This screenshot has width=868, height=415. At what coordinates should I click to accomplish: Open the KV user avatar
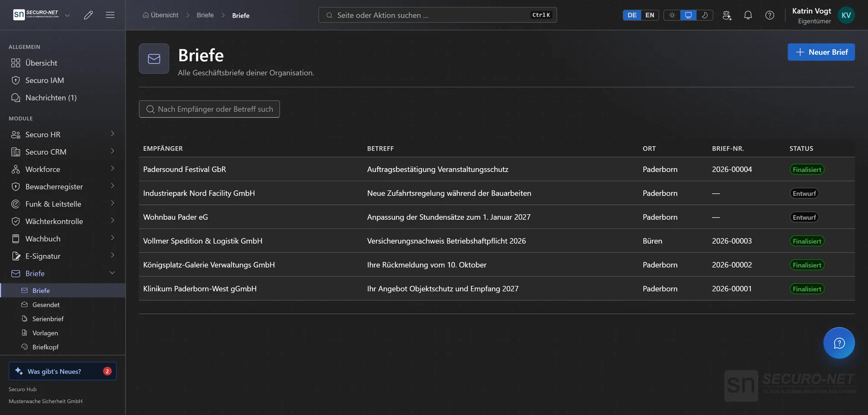[846, 15]
